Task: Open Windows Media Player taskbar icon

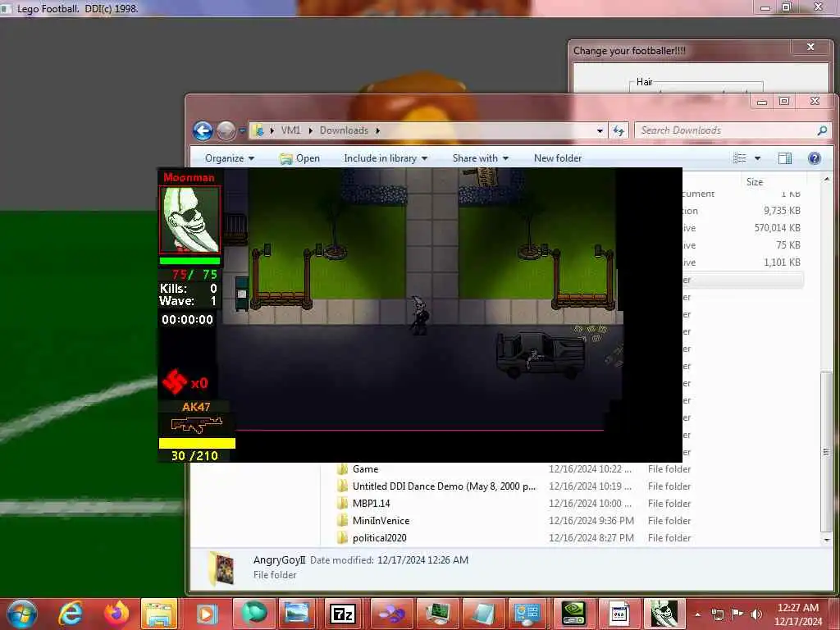Action: coord(206,614)
